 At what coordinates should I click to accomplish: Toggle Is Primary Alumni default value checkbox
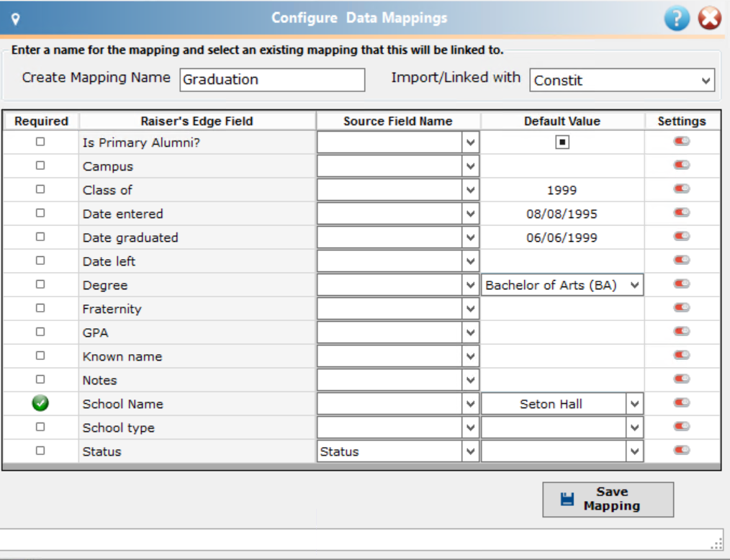point(562,142)
